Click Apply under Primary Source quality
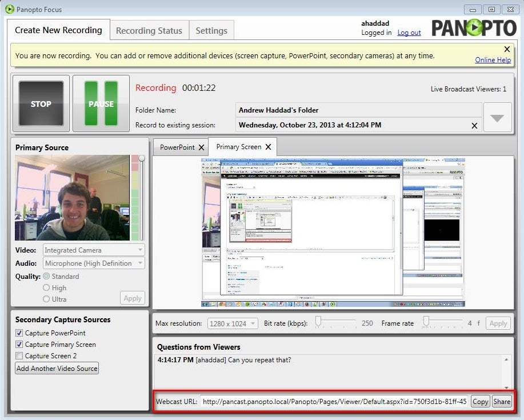Image resolution: width=524 pixels, height=420 pixels. (133, 298)
